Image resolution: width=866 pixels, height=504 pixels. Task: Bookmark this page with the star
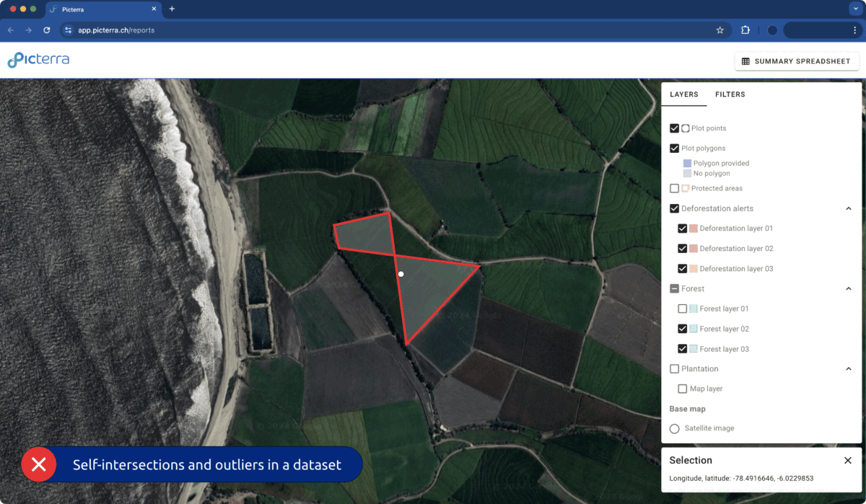[x=720, y=30]
